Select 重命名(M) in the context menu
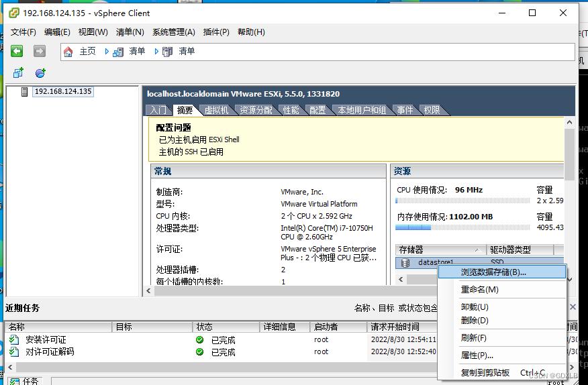 click(479, 290)
